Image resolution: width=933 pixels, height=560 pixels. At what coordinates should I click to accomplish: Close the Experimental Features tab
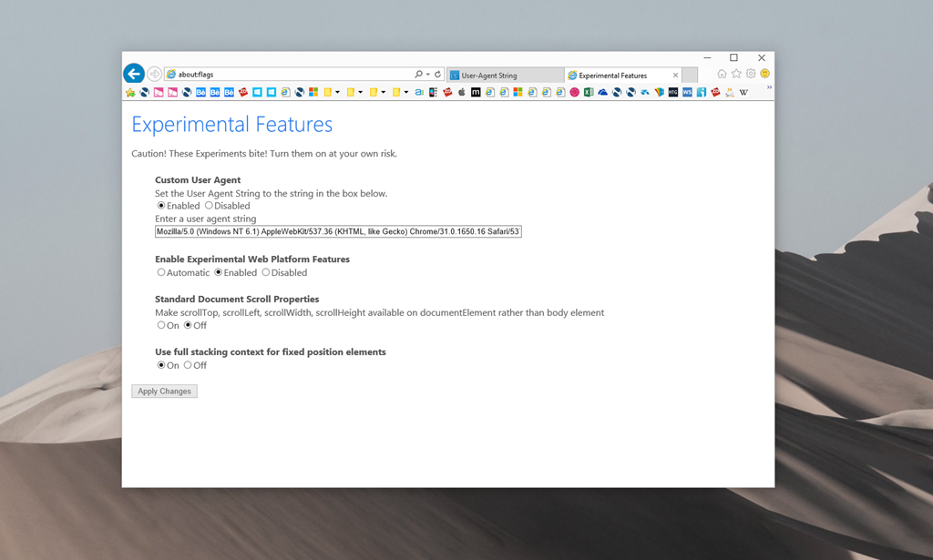point(675,76)
